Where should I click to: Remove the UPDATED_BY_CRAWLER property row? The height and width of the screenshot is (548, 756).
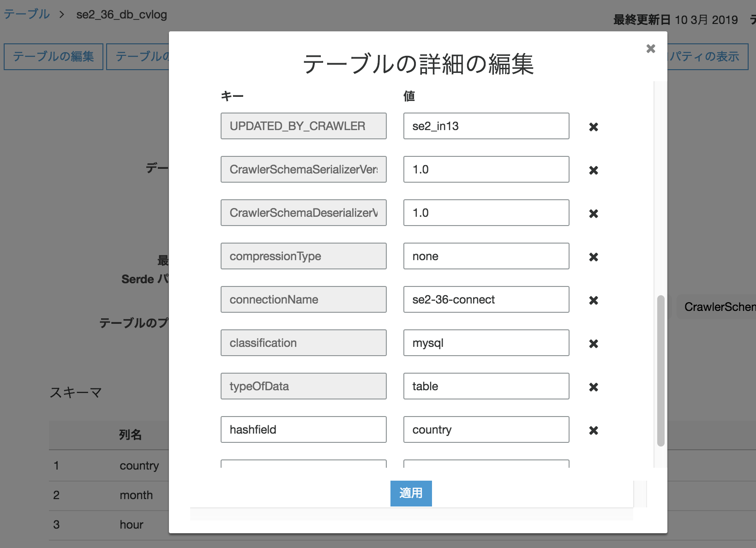pyautogui.click(x=593, y=127)
